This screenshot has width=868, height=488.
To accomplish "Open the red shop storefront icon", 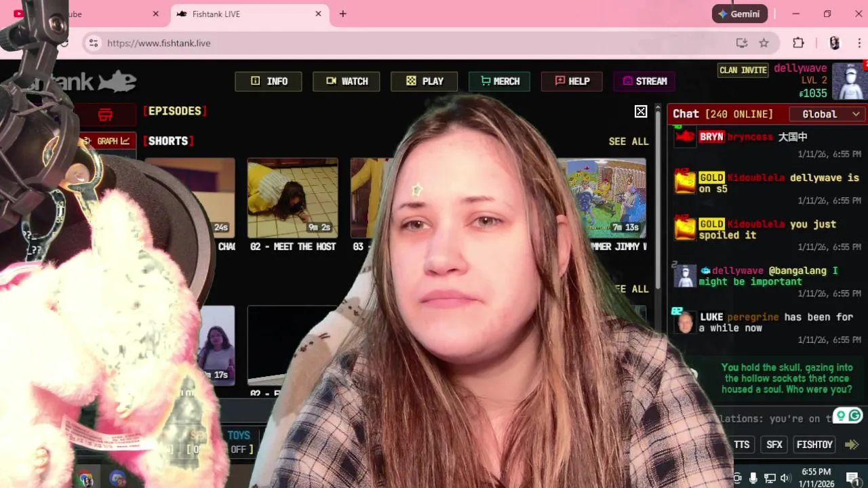I will coord(105,115).
